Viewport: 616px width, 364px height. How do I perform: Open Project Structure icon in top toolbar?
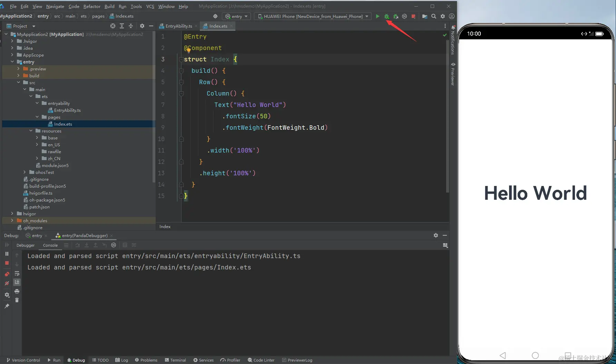coord(425,16)
